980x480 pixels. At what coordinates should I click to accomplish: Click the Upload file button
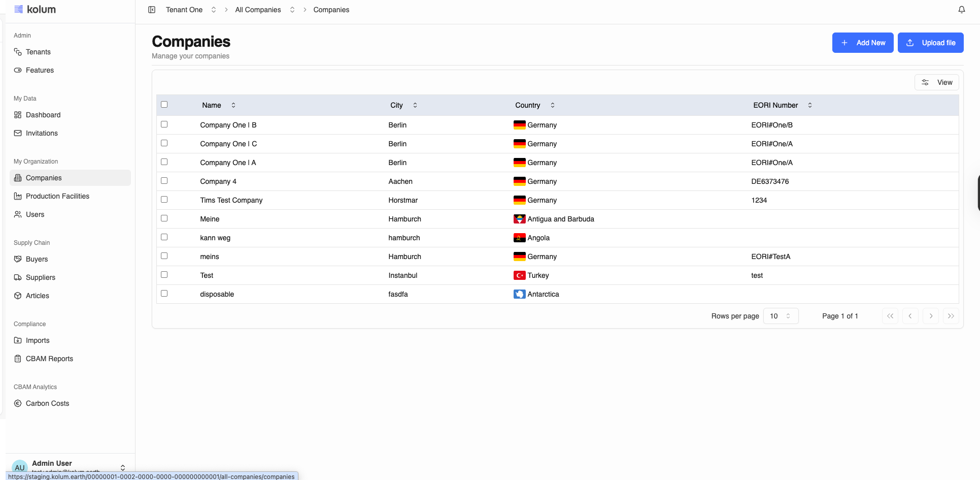point(930,43)
